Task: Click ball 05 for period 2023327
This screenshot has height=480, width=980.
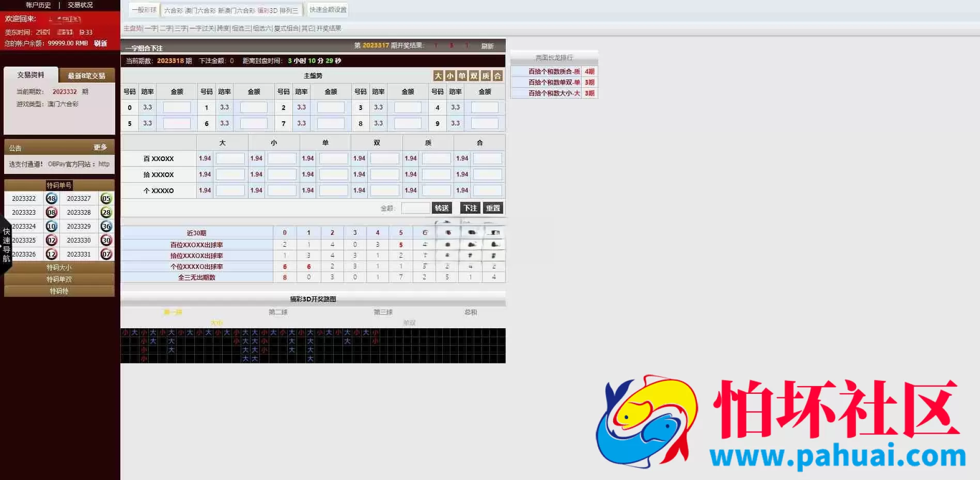Action: click(x=106, y=199)
